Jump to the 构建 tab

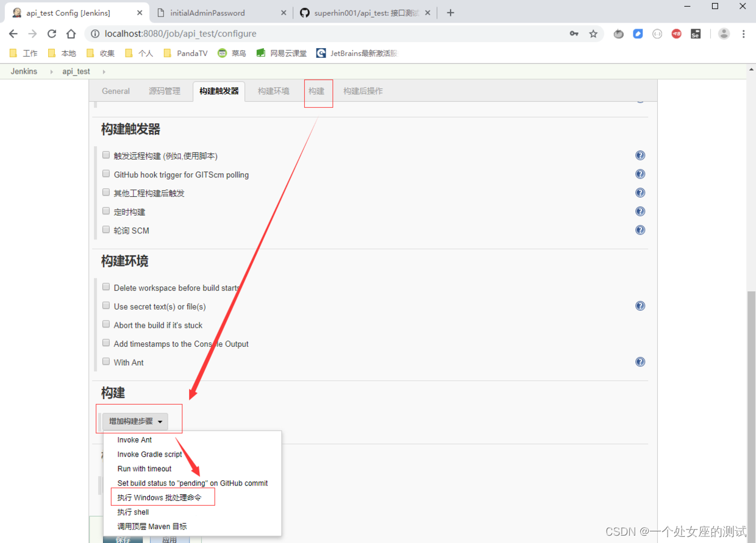(316, 91)
